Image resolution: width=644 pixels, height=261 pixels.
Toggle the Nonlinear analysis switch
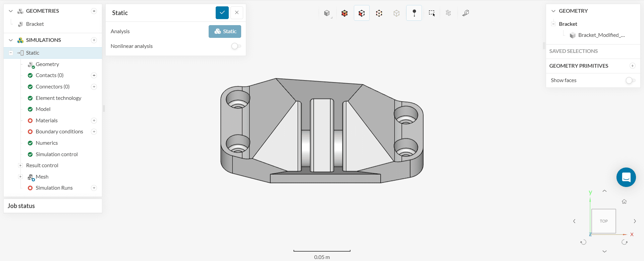click(236, 46)
